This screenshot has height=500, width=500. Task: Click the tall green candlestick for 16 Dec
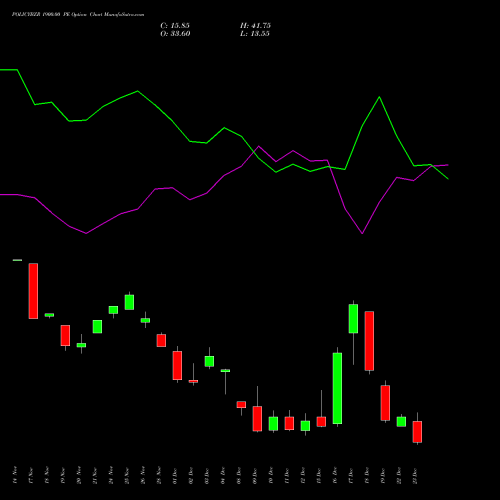pyautogui.click(x=337, y=388)
